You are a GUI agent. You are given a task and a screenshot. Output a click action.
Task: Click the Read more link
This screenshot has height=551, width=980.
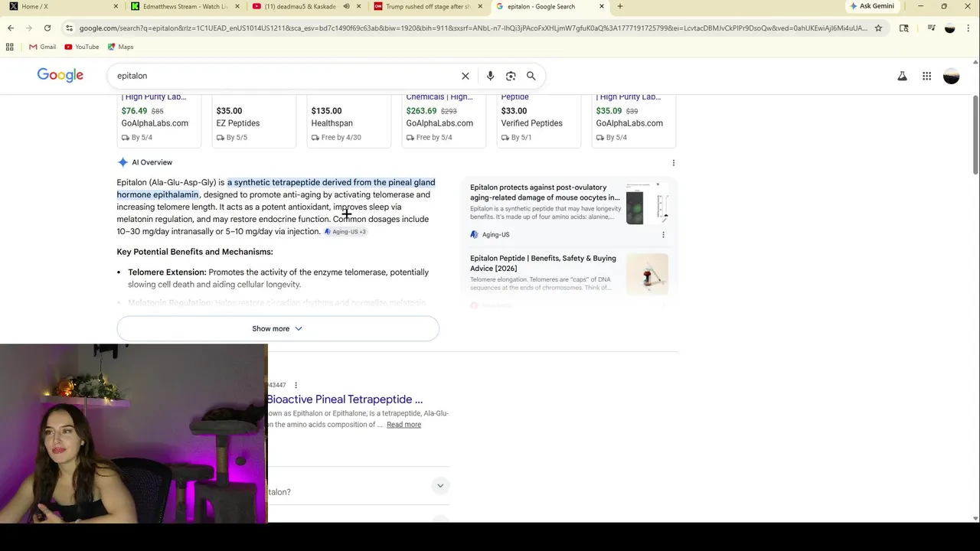tap(403, 425)
